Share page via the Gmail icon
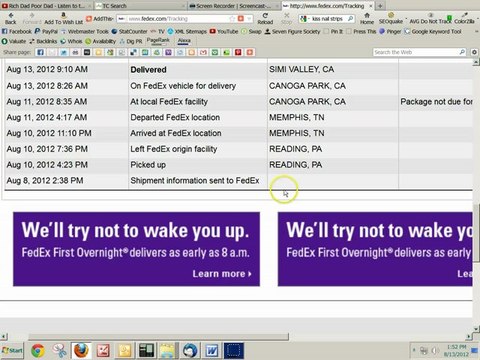The image size is (480, 360). click(x=203, y=52)
